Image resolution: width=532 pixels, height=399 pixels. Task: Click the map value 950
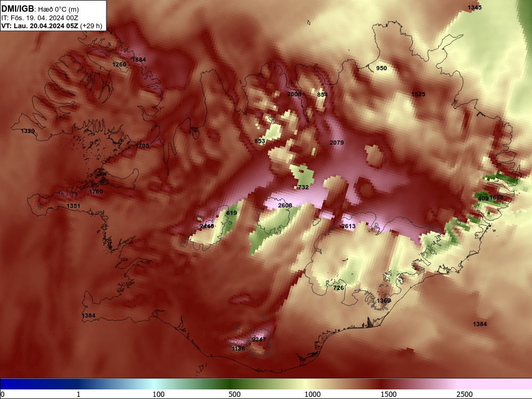click(x=381, y=68)
